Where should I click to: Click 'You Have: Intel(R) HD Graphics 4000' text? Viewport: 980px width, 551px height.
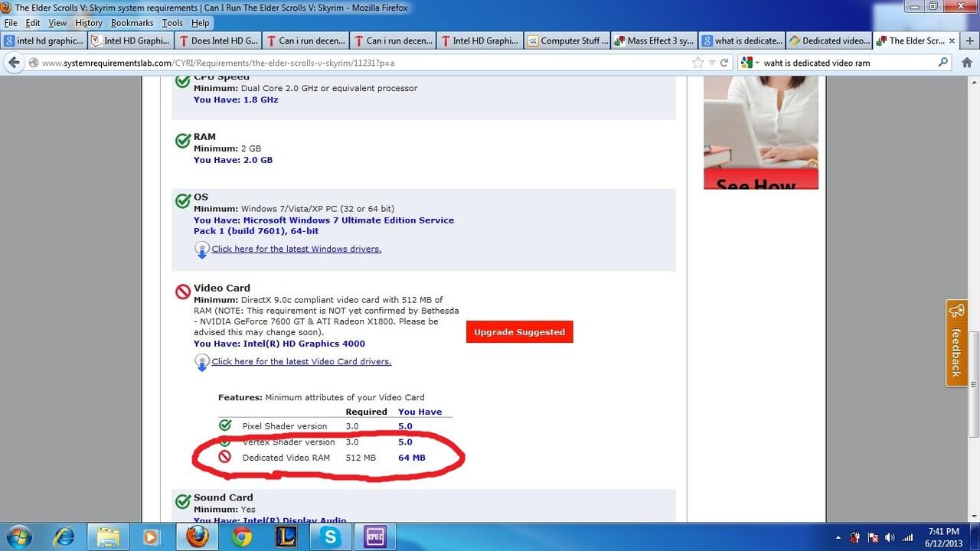[279, 344]
